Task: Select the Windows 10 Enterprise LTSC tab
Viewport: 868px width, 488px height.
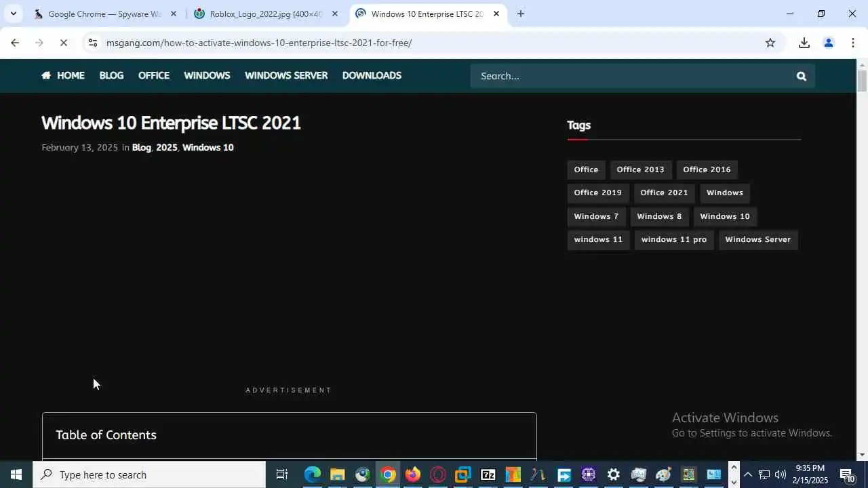Action: point(427,14)
